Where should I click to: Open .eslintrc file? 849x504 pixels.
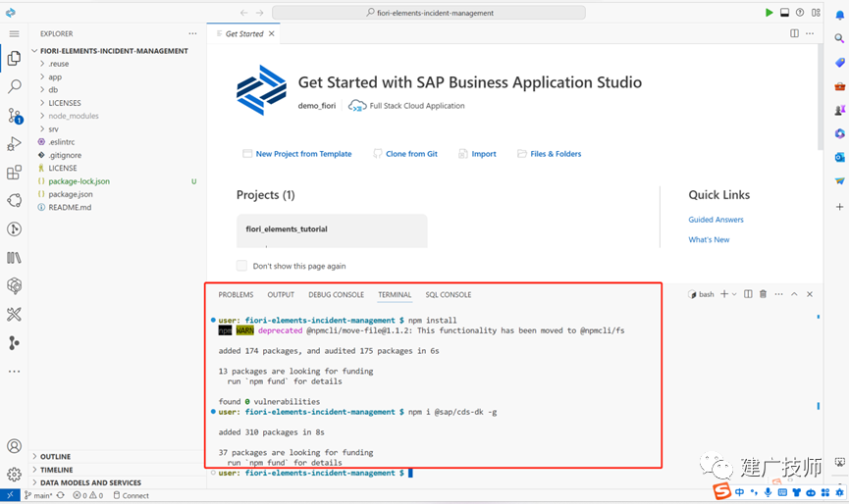(x=62, y=141)
